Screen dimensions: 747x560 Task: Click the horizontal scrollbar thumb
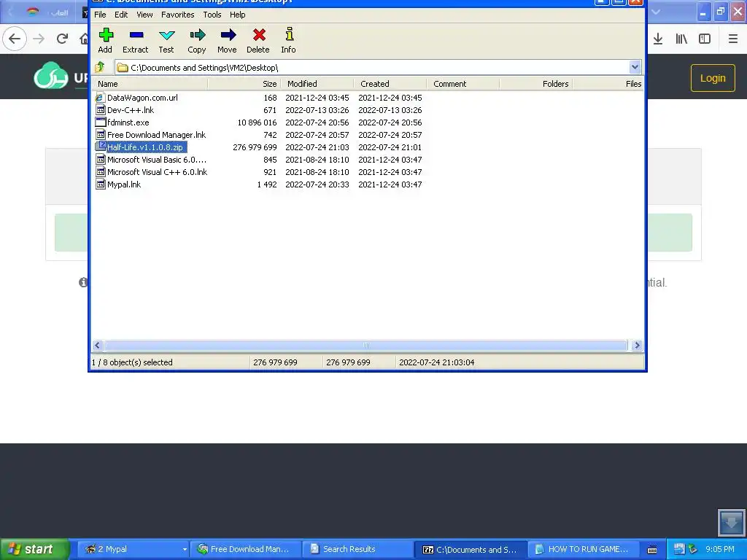365,345
